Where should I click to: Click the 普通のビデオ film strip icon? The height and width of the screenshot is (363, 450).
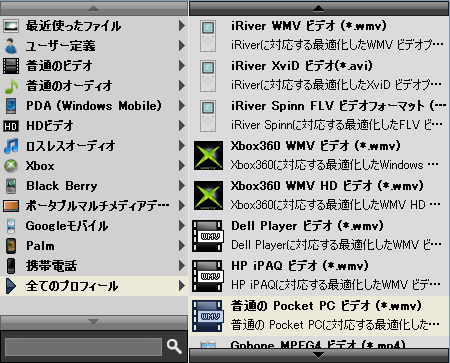tap(11, 66)
